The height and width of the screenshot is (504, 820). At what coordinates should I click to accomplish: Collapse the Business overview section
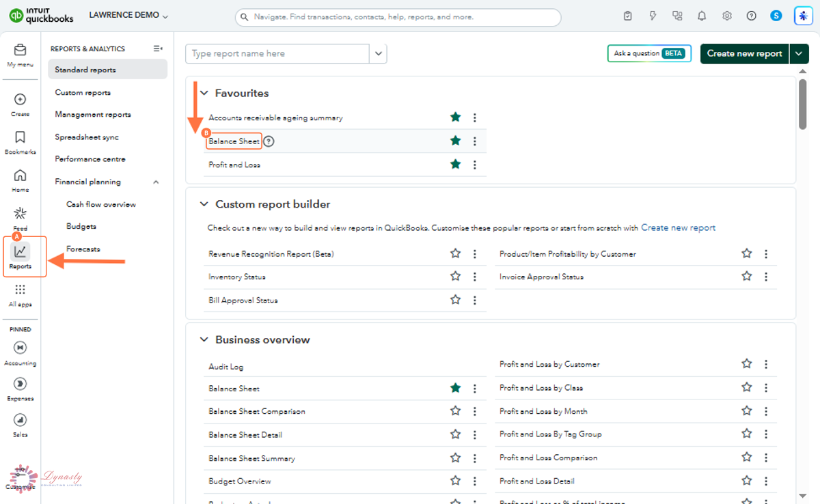coord(204,339)
